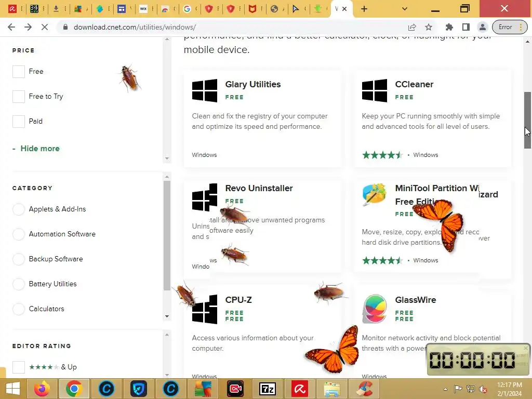Open the CCleaner listing
Viewport: 532px width, 399px height.
(x=414, y=84)
